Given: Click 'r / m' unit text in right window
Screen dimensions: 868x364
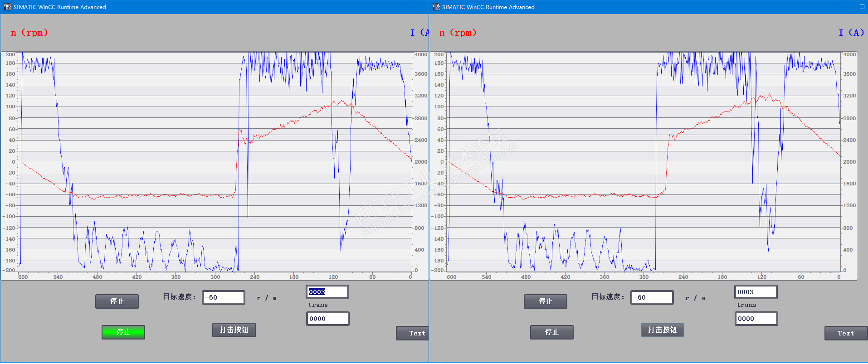Looking at the screenshot, I should pos(695,298).
